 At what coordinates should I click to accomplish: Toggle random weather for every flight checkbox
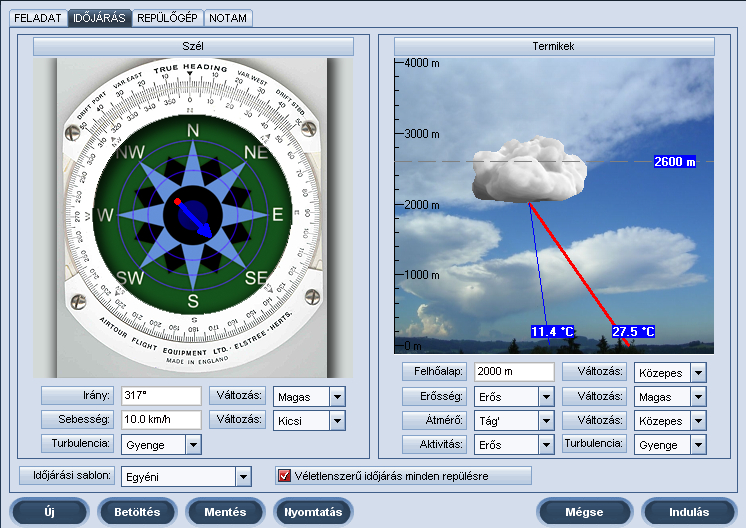pyautogui.click(x=285, y=476)
